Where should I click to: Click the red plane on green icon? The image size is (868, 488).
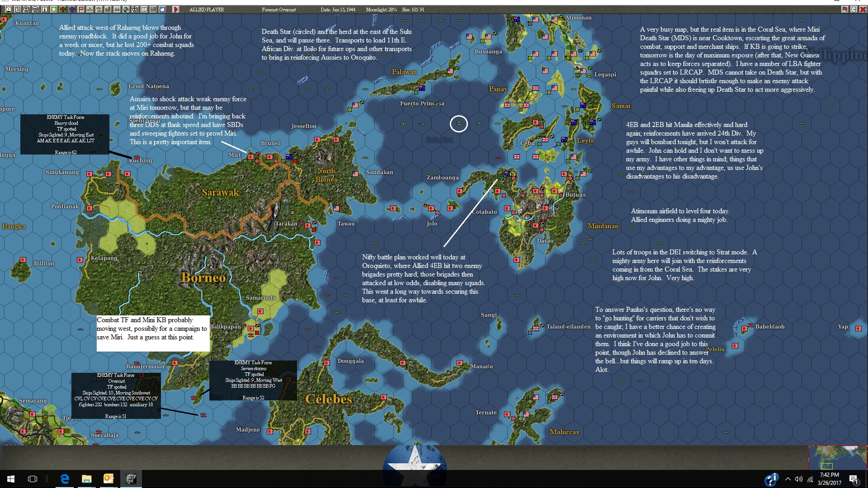[x=63, y=9]
